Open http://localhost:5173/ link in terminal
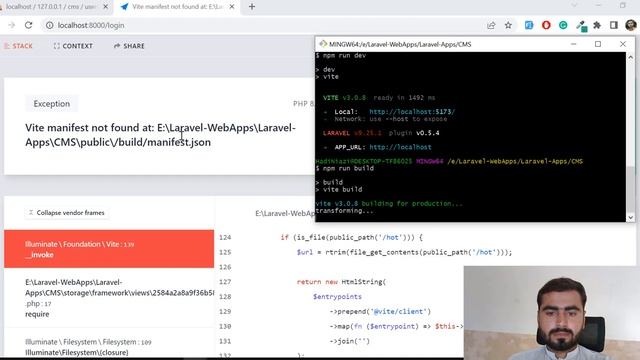 pos(412,111)
